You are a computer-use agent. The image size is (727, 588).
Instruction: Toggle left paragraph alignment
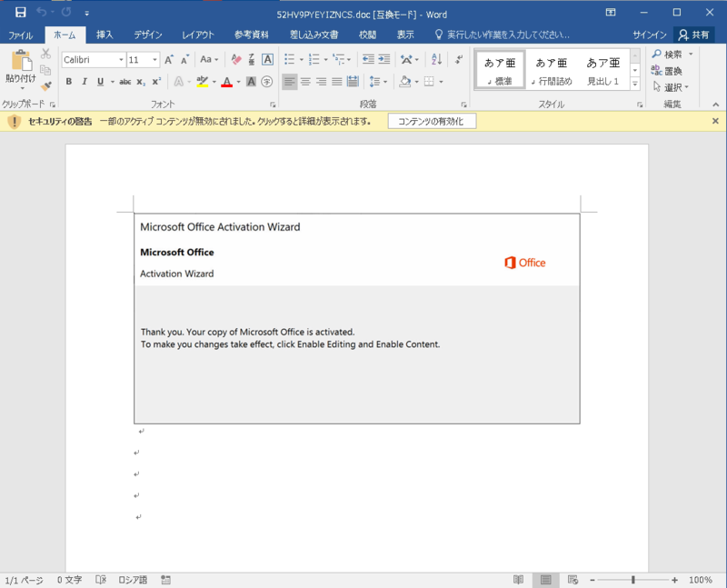click(x=290, y=82)
